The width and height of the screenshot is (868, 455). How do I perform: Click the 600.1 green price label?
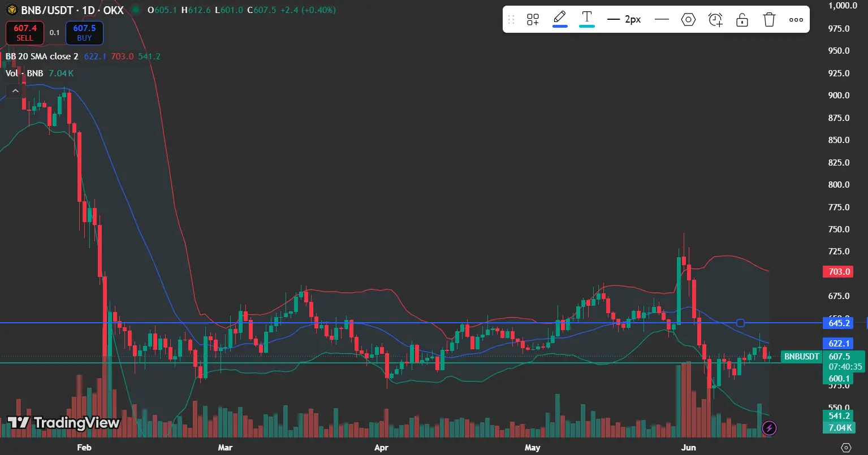[837, 379]
